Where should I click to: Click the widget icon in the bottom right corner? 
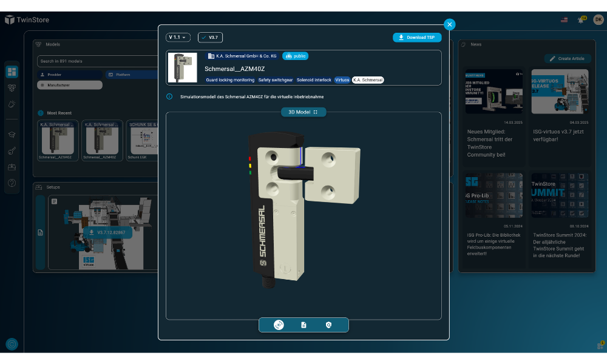pyautogui.click(x=601, y=345)
